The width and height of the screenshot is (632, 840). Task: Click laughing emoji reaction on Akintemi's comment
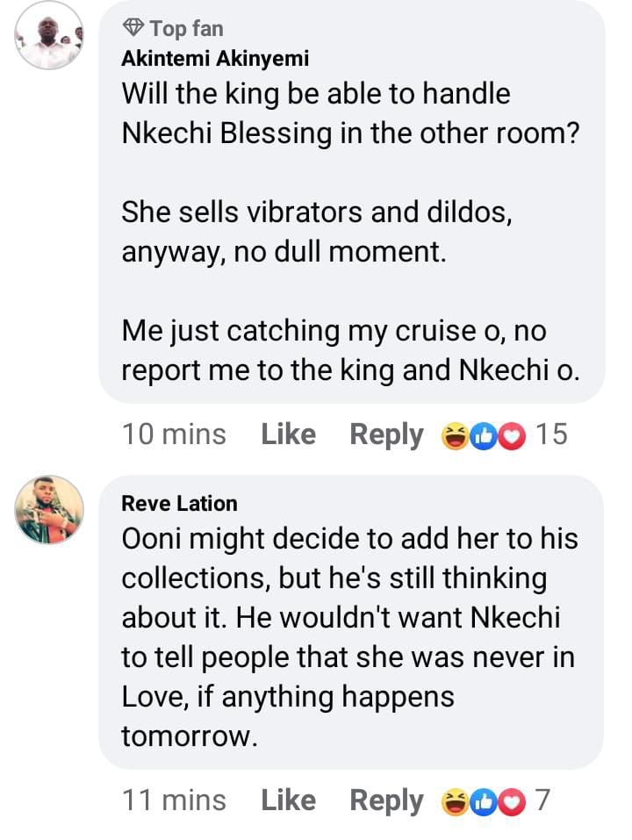(x=456, y=435)
